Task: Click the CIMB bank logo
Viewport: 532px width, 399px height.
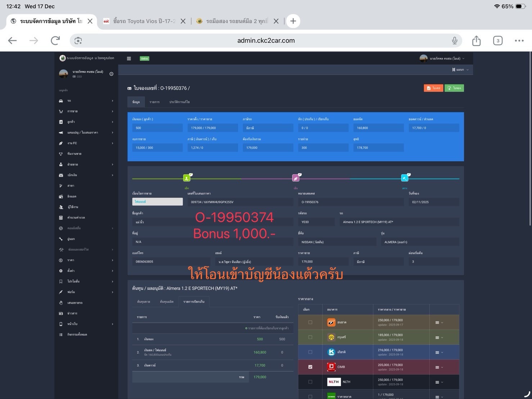Action: point(331,367)
